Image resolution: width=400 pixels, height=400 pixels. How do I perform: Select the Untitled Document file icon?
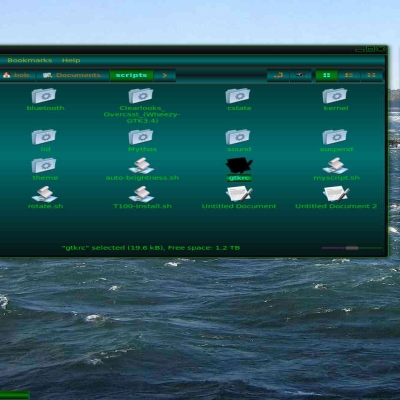[239, 194]
